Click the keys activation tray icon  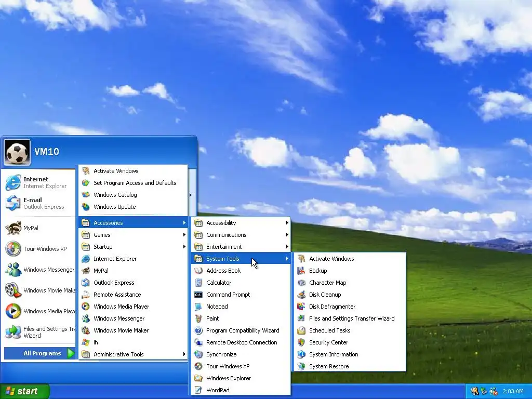pos(474,391)
